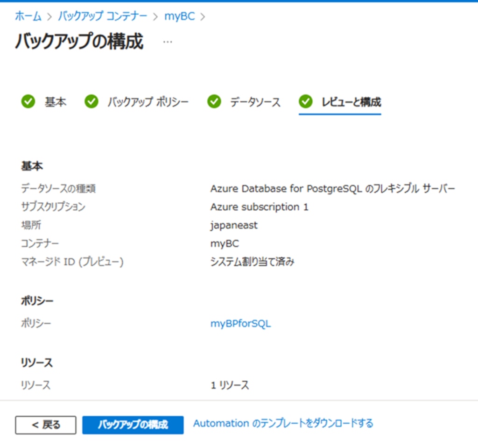
Task: Click checkmark icon beside データソース tab
Action: click(x=214, y=101)
